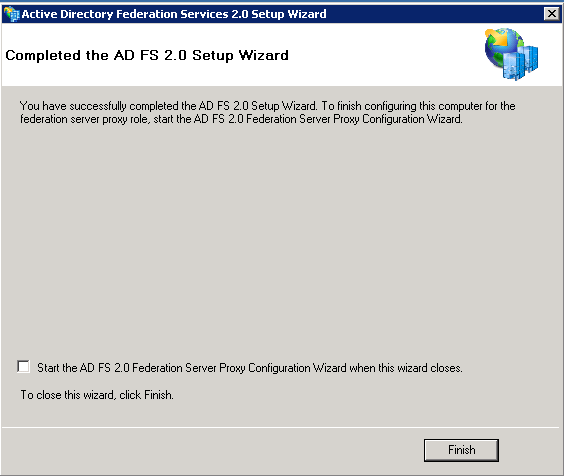
Task: Close the wizard using the X button
Action: tap(551, 14)
